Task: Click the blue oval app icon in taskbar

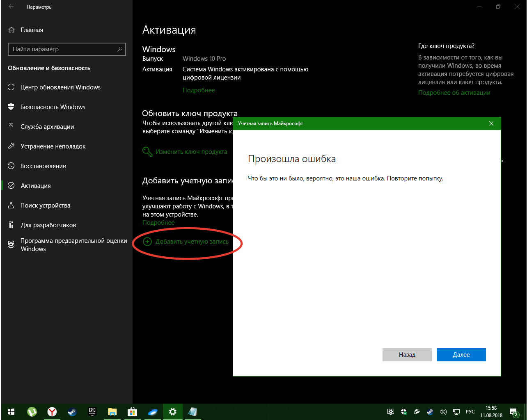Action: [152, 412]
